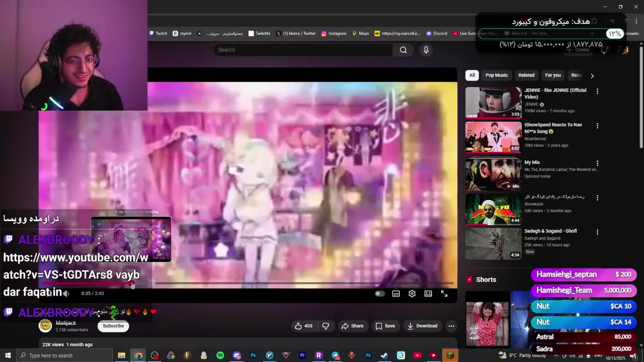
Task: Switch to Chrome in the taskbar
Action: pyautogui.click(x=138, y=355)
